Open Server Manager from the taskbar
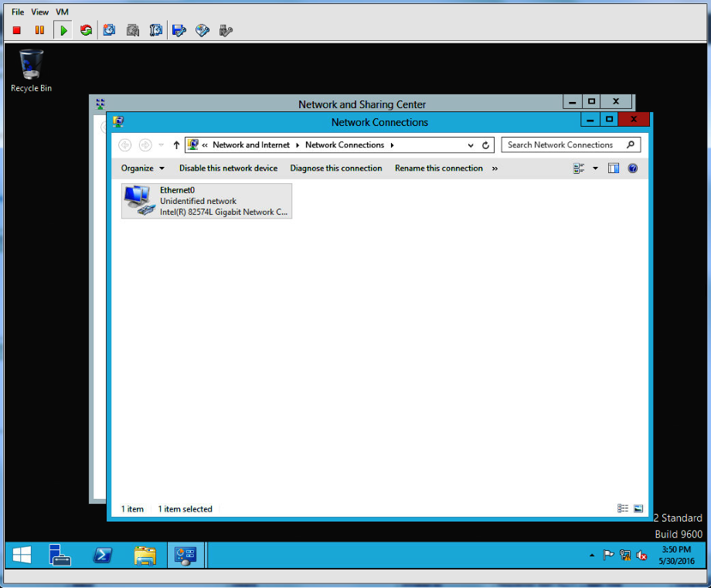711x588 pixels. [x=60, y=555]
